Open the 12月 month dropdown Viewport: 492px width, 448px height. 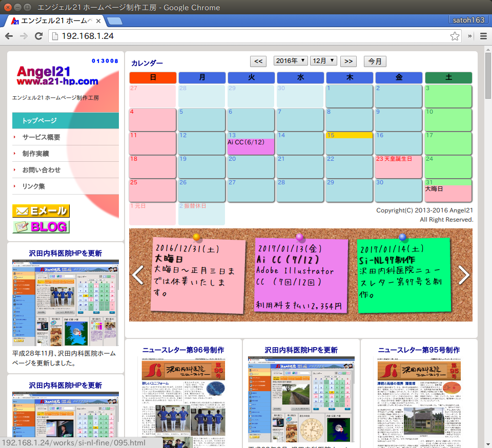(x=323, y=60)
